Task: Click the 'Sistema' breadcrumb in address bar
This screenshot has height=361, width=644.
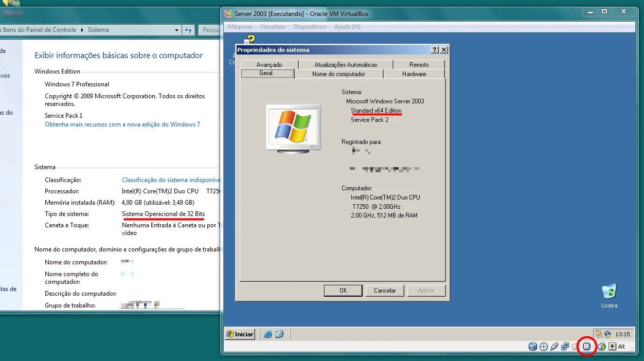Action: tap(98, 30)
